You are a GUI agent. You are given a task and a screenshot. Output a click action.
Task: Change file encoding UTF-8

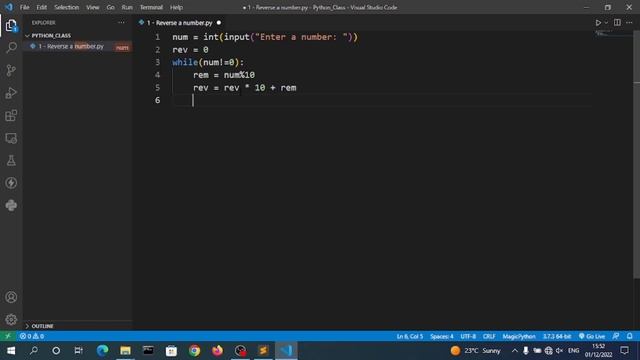(468, 336)
